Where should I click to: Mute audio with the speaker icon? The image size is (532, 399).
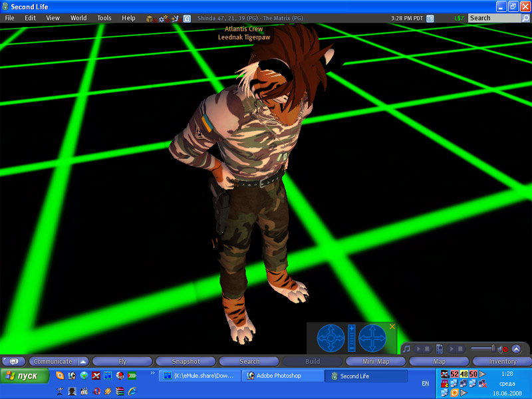pos(503,348)
